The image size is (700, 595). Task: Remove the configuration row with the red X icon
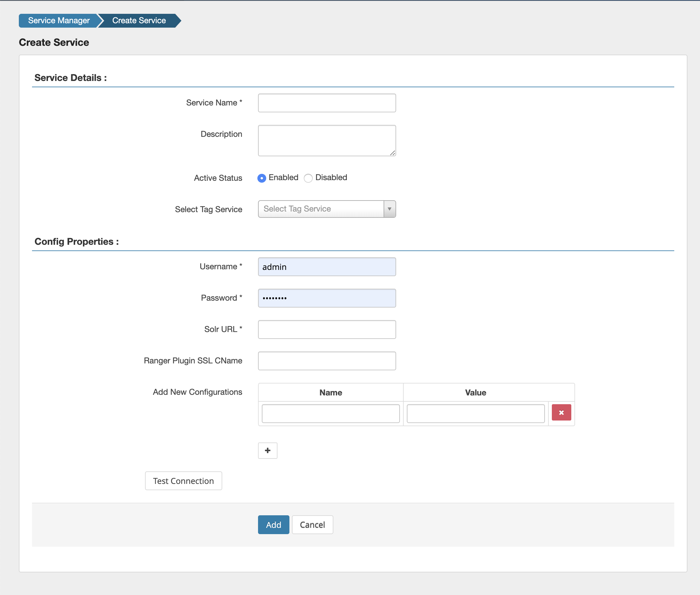click(561, 412)
